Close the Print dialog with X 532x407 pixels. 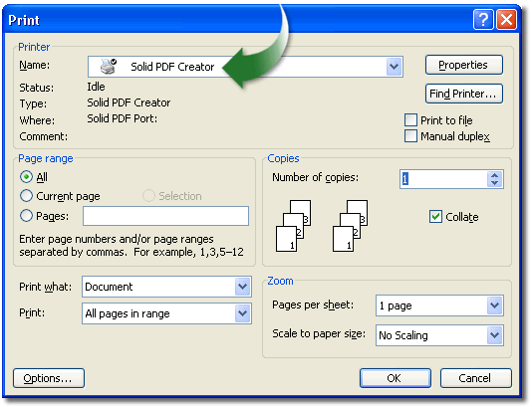pos(506,20)
